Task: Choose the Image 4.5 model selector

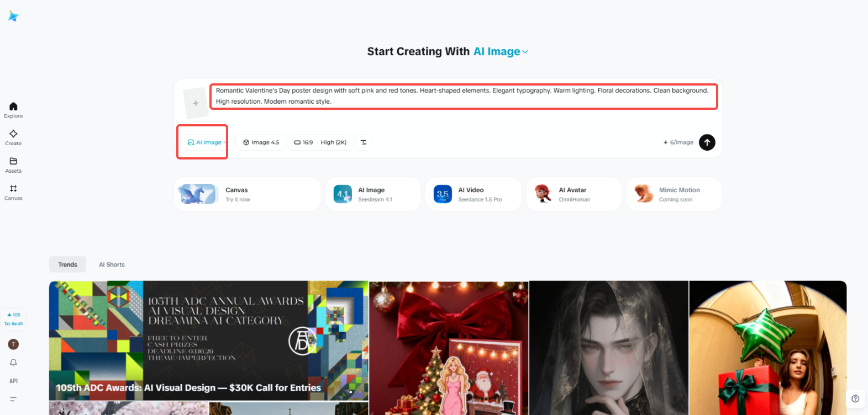Action: point(261,142)
